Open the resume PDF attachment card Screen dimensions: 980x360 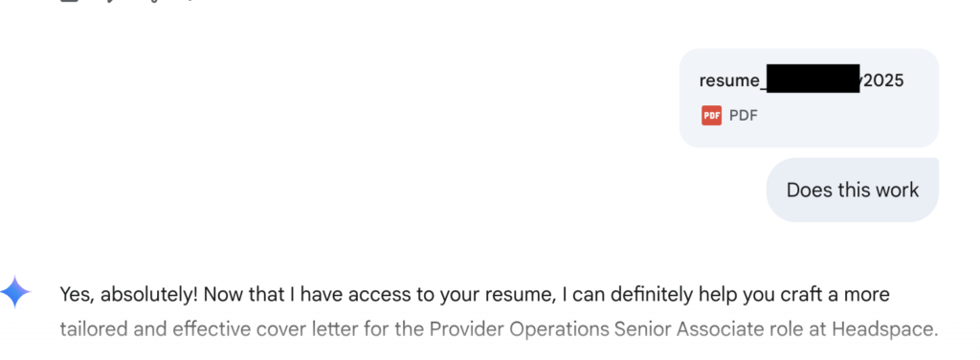tap(809, 98)
